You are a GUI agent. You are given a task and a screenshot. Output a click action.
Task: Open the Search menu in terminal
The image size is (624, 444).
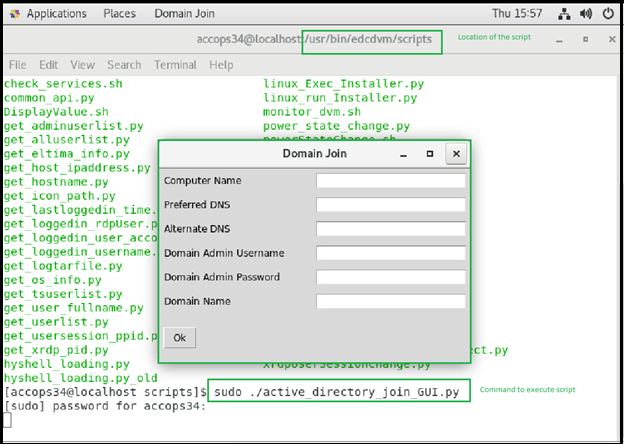tap(124, 64)
